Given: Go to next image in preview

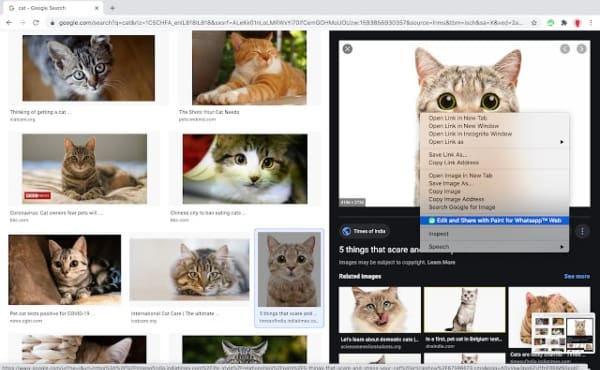Looking at the screenshot, I should 582,49.
